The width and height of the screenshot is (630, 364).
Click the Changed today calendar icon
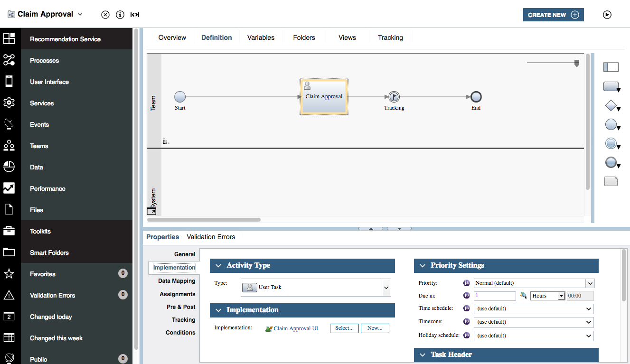point(9,316)
